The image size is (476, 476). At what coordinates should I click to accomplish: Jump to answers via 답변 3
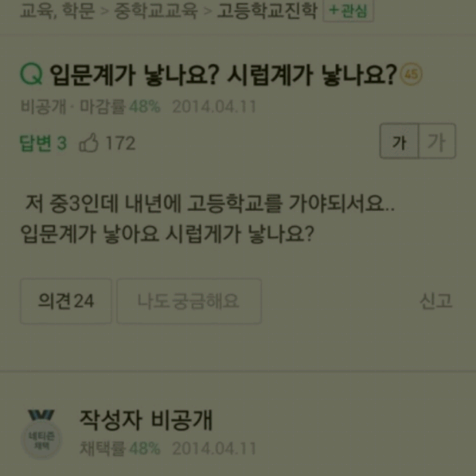click(43, 143)
